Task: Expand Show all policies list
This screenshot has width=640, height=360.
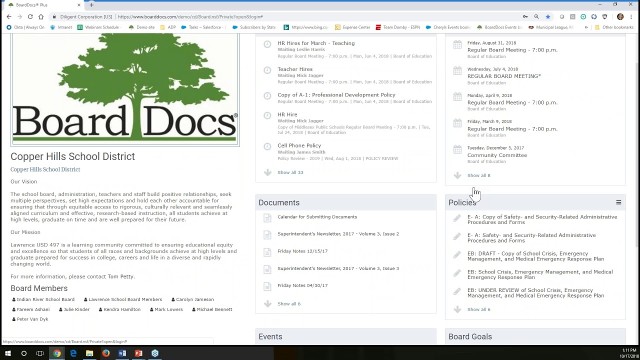Action: [x=479, y=310]
